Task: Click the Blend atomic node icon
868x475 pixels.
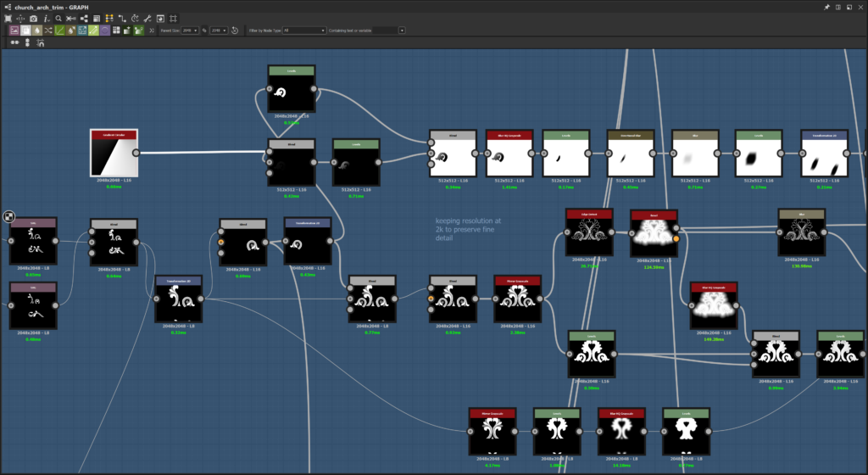Action: (25, 31)
